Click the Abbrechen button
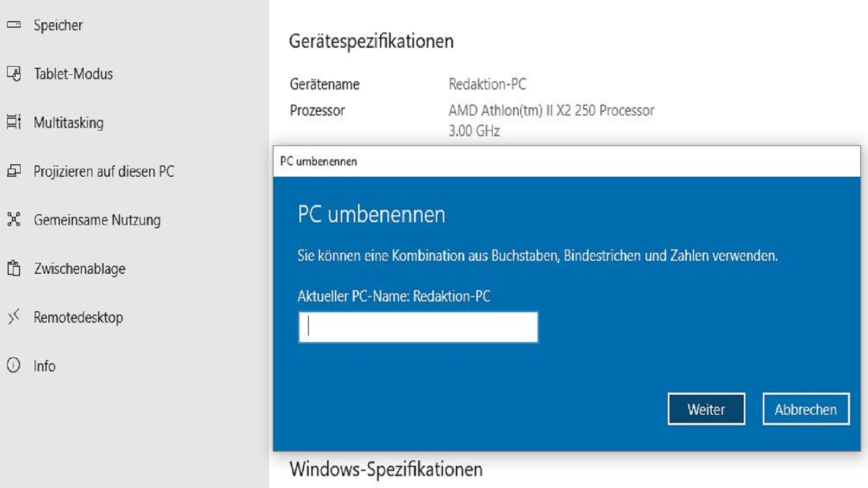The width and height of the screenshot is (868, 488). coord(806,409)
